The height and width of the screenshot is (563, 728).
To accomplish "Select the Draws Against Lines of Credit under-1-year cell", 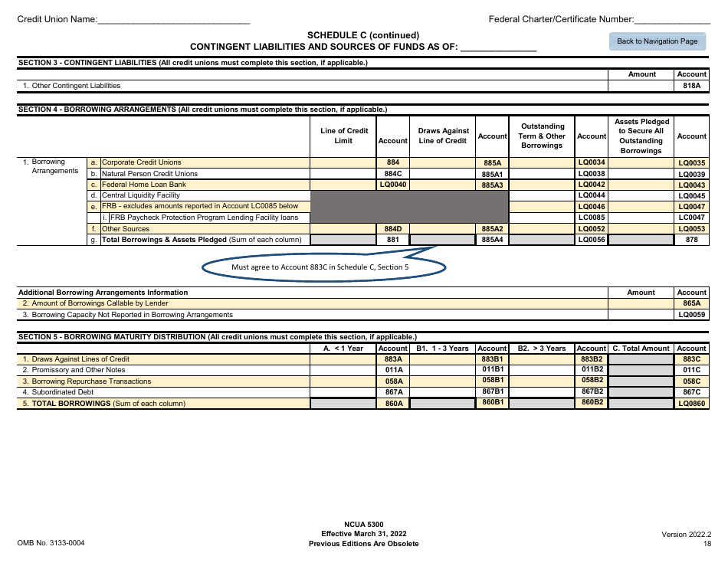I will (345, 359).
